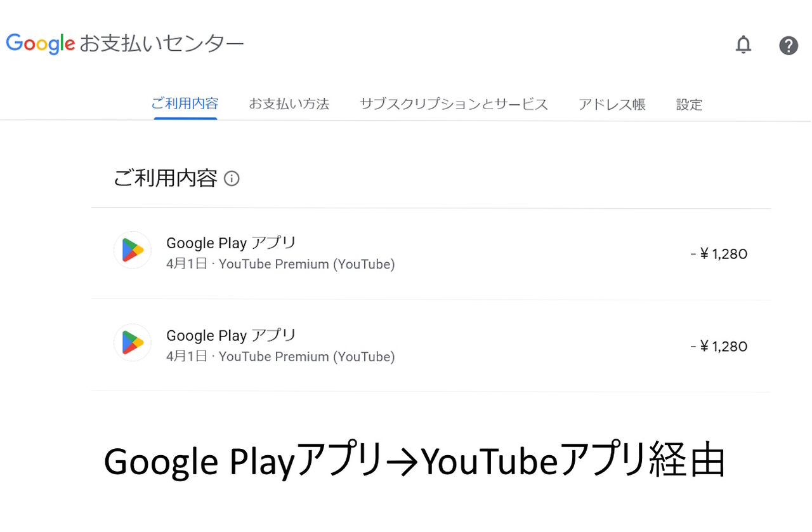Click the ご利用内容 section heading
The image size is (812, 532).
click(165, 178)
